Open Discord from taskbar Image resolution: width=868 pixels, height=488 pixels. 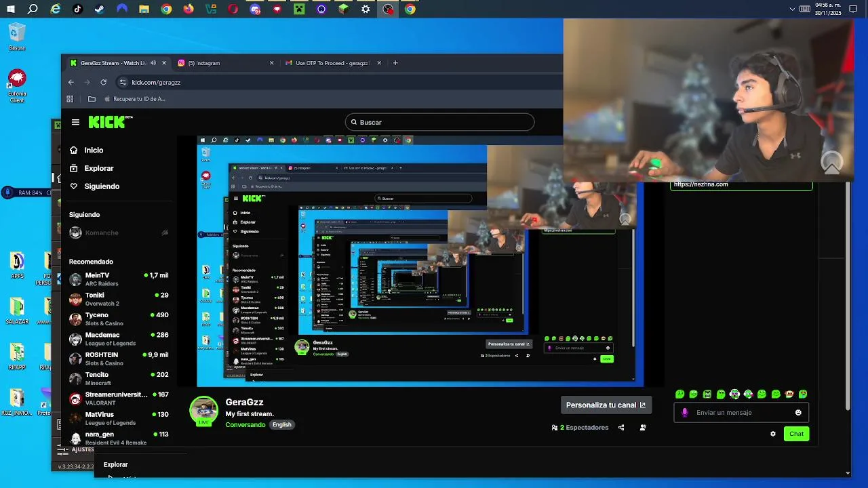coord(255,9)
